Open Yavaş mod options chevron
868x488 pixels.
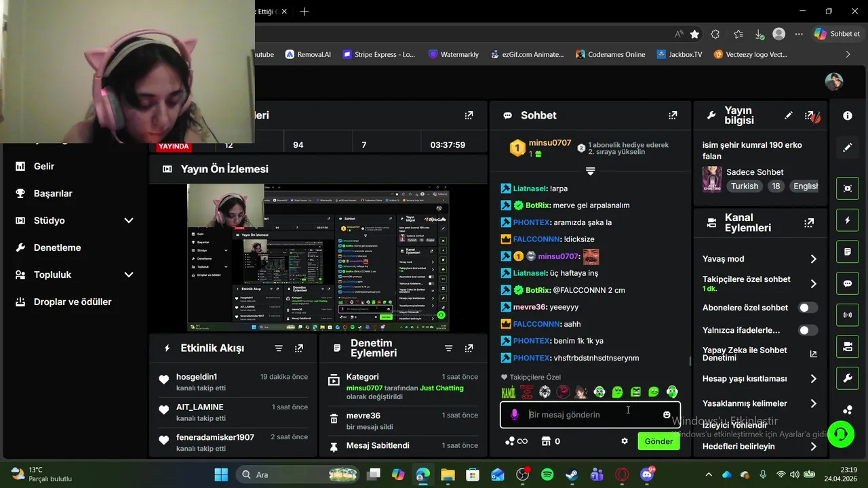pos(813,259)
